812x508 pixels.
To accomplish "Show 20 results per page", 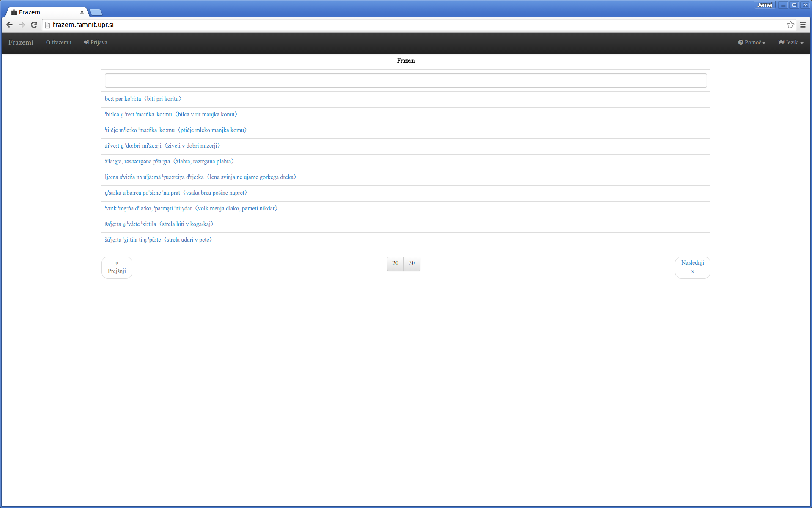I will 395,263.
